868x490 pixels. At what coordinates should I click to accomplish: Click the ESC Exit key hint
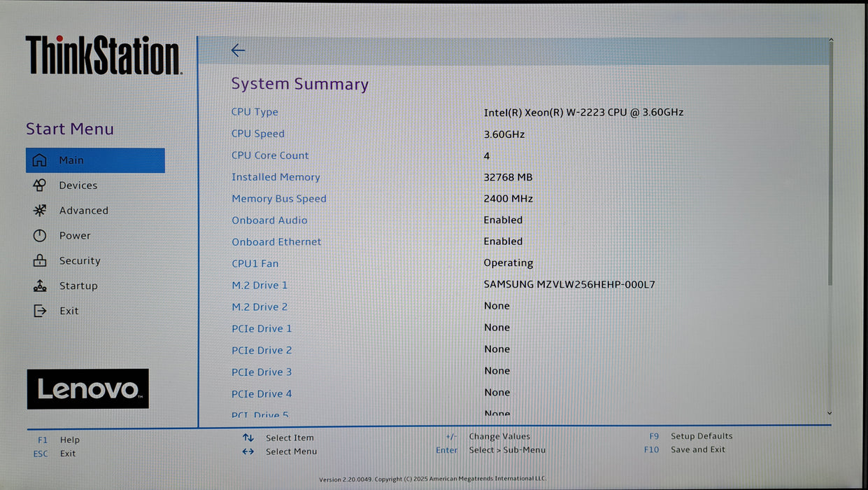tap(55, 454)
